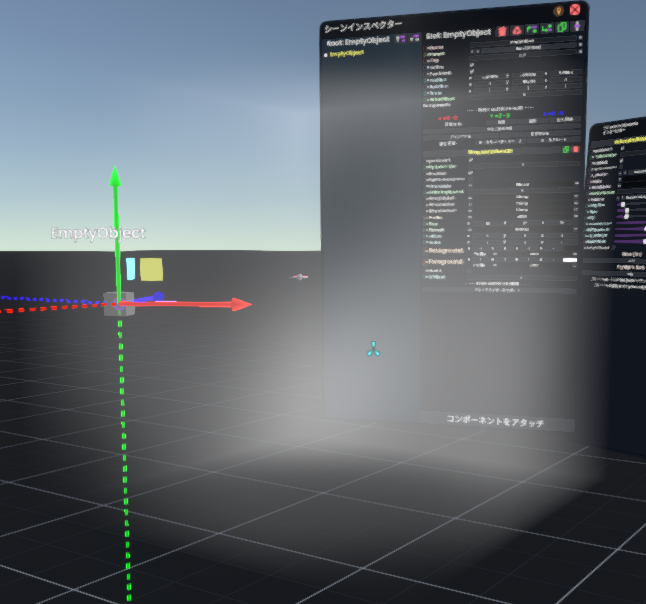Click the Position Z value field
Image resolution: width=646 pixels, height=604 pixels.
tap(566, 73)
